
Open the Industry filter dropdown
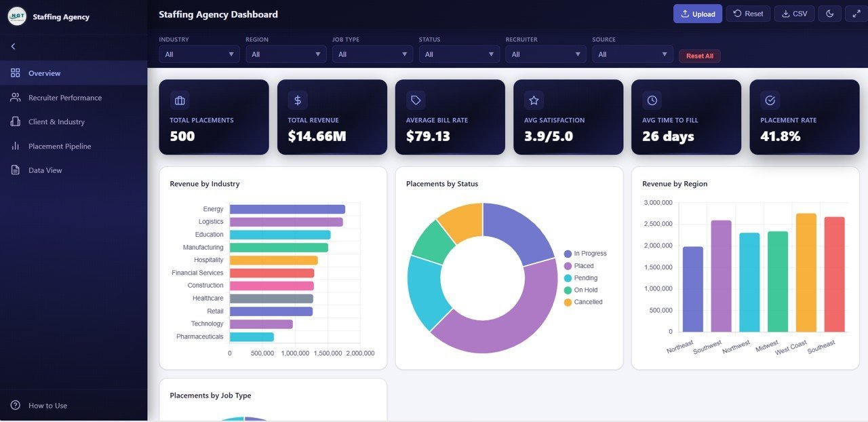coord(199,54)
